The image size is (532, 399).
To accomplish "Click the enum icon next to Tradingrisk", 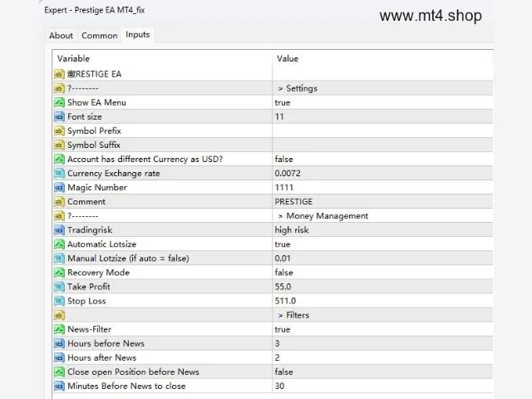I will [x=59, y=230].
